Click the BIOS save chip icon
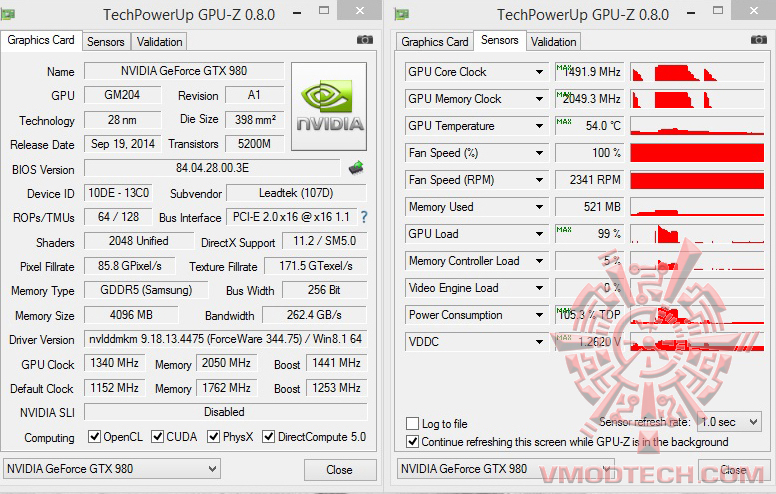Viewport: 776px width, 494px height. click(356, 168)
